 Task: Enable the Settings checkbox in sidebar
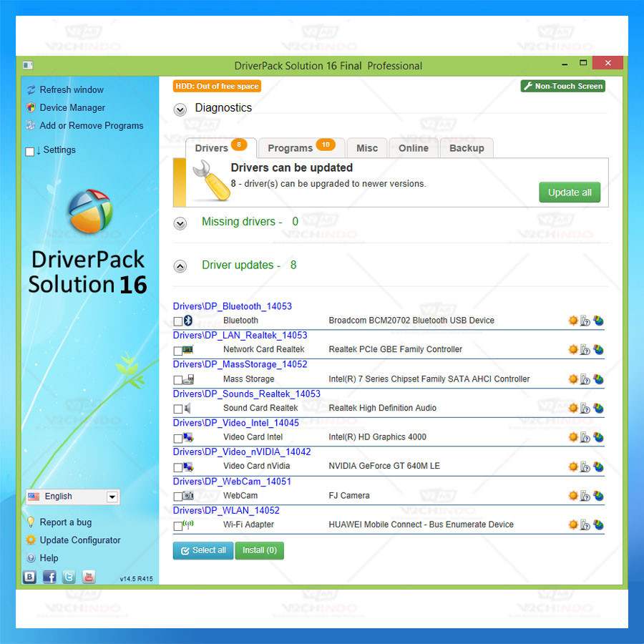tap(29, 151)
